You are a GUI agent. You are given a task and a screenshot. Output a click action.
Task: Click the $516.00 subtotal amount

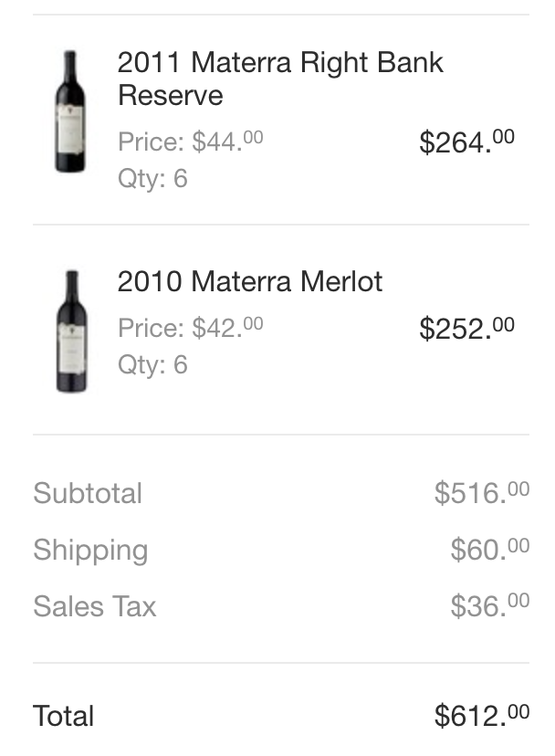pyautogui.click(x=482, y=493)
